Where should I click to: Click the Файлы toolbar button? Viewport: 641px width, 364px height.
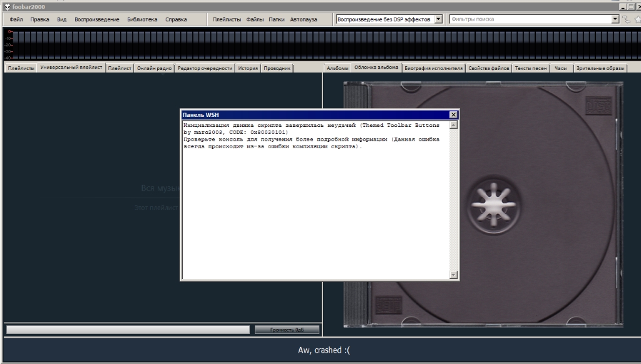(x=255, y=19)
